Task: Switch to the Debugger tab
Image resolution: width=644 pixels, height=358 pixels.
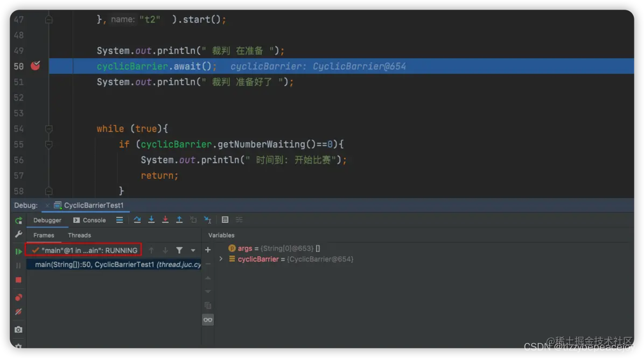Action: (x=47, y=220)
